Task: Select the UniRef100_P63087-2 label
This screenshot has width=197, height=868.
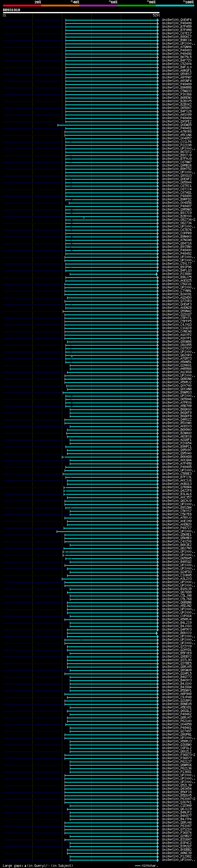Action: point(179,799)
